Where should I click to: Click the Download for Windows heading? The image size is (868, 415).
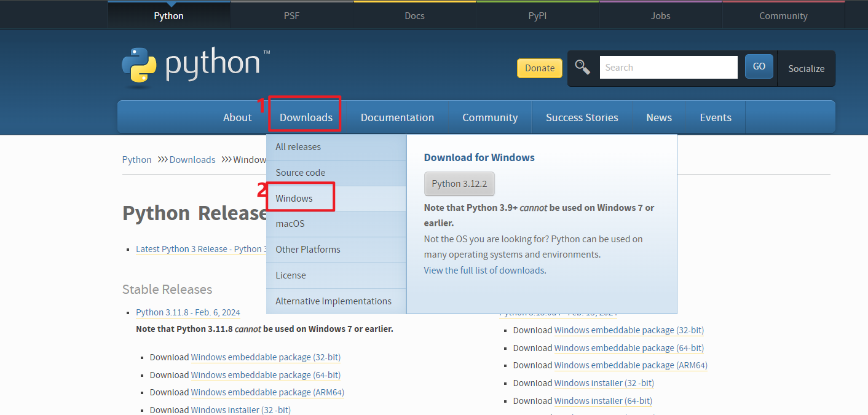[x=479, y=157]
